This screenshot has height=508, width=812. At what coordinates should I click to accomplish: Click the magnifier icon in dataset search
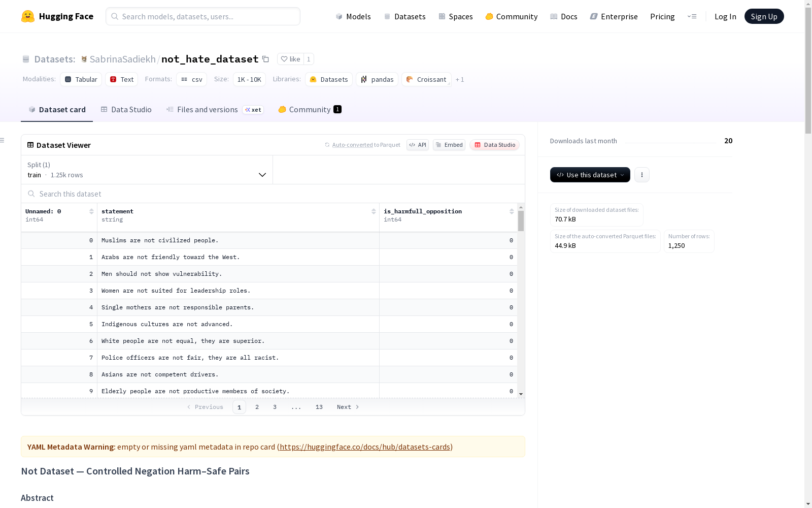(x=31, y=194)
